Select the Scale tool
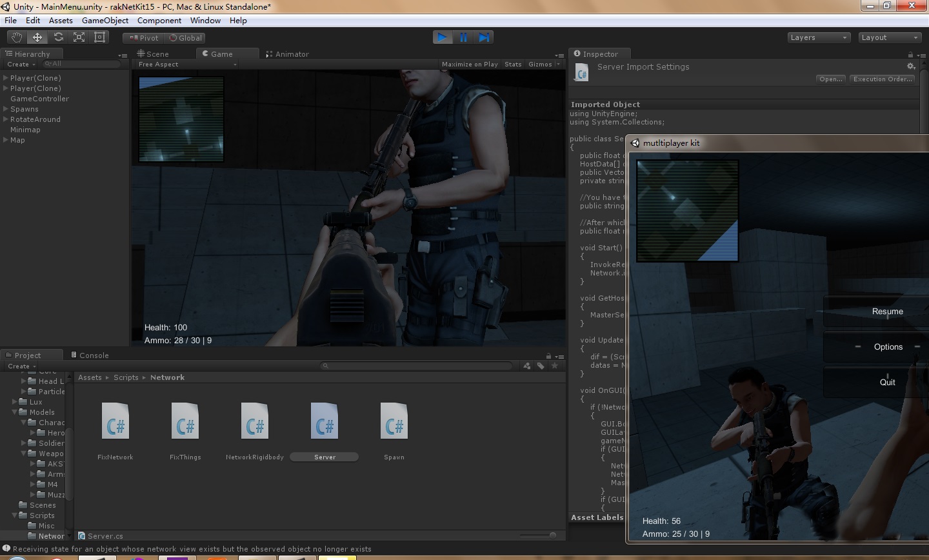The image size is (929, 560). click(79, 37)
